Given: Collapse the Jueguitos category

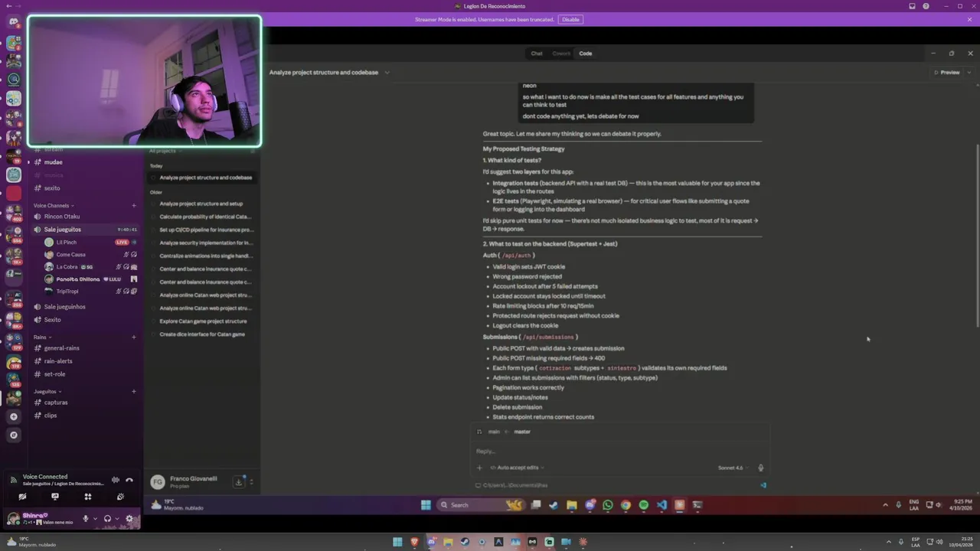Looking at the screenshot, I should [x=47, y=392].
